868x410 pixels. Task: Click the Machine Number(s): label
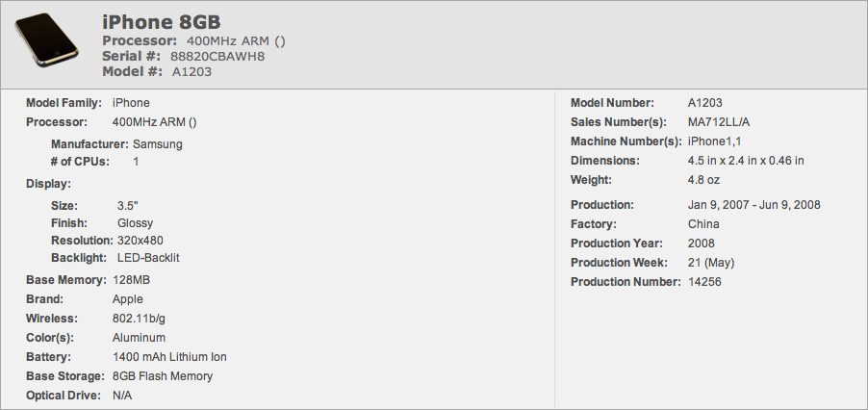coord(626,141)
